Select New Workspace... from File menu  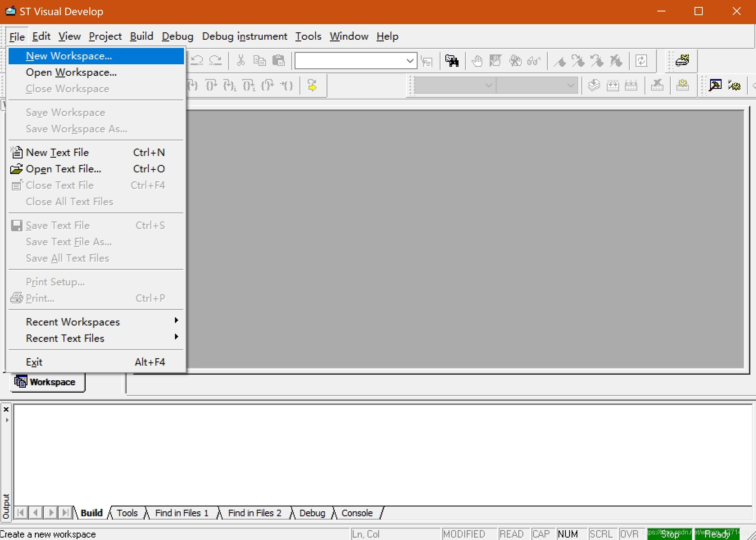pyautogui.click(x=96, y=56)
